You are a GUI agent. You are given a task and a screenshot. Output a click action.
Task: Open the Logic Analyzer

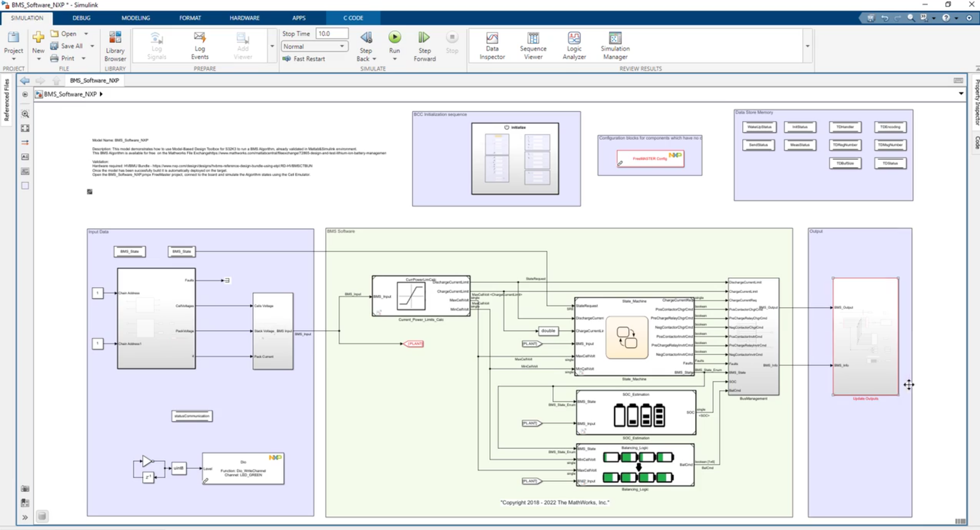tap(573, 45)
